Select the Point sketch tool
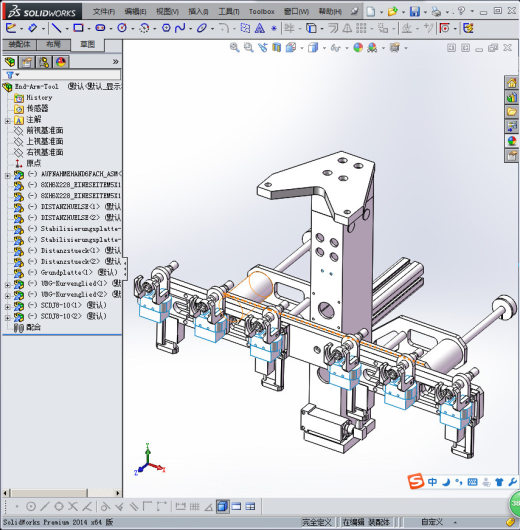This screenshot has width=520, height=530. click(x=274, y=28)
